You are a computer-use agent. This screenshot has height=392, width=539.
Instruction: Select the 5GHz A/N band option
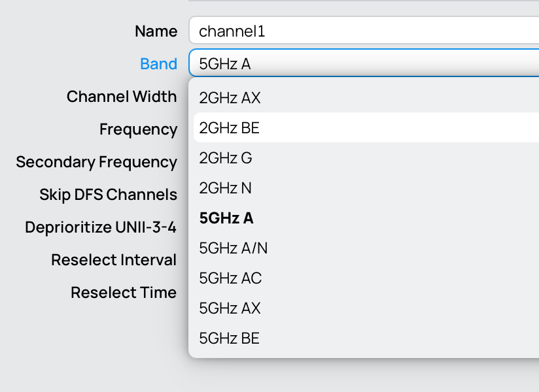(x=234, y=248)
